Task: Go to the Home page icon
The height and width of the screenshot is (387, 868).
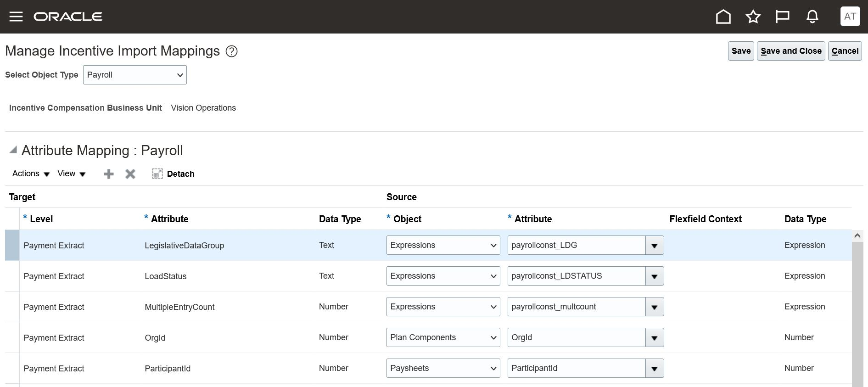Action: click(723, 17)
